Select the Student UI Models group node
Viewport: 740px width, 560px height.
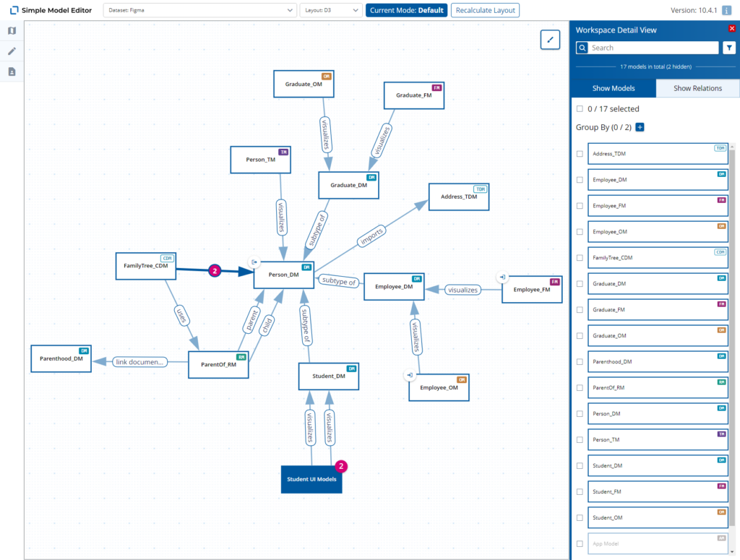[311, 479]
